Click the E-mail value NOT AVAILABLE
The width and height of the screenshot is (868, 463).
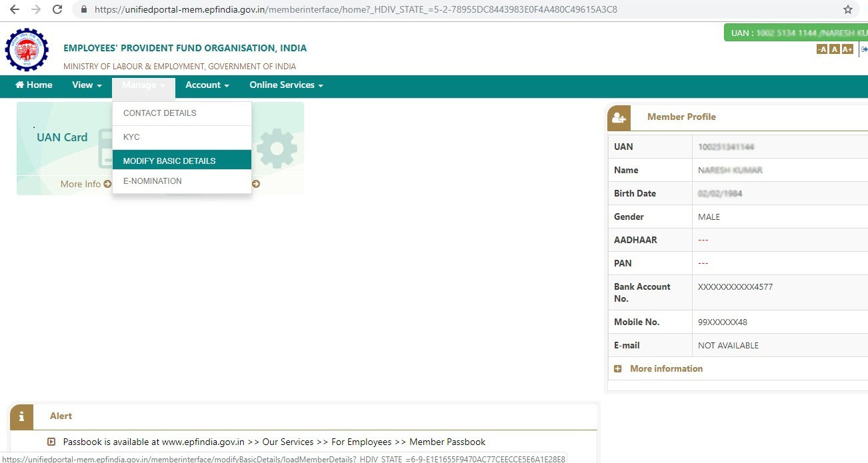728,346
